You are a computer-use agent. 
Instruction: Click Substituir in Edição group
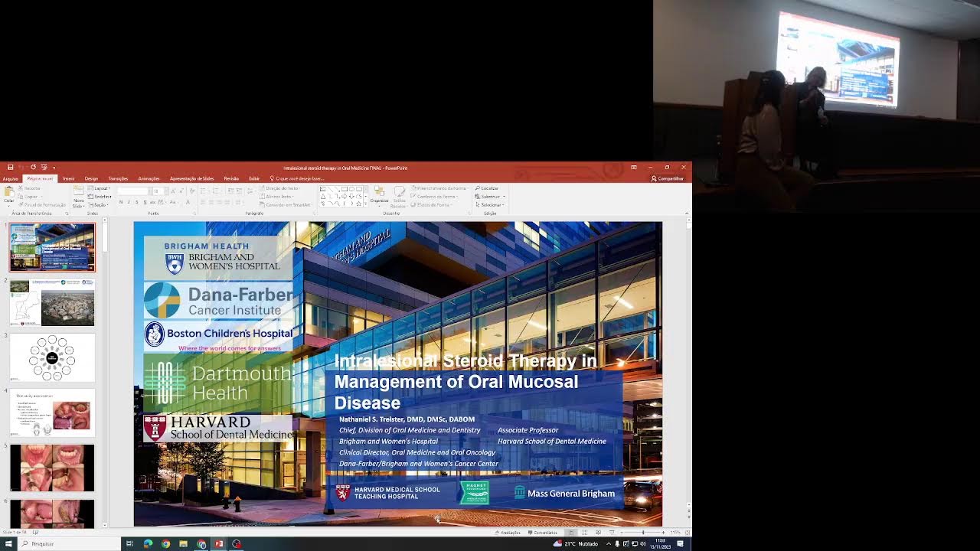coord(490,197)
